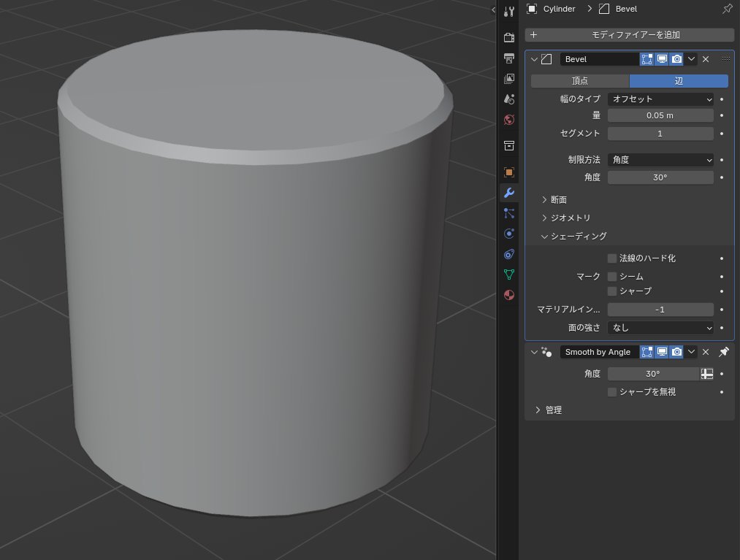This screenshot has height=560, width=740.
Task: Click Smooth by Angle 角度 30° field
Action: (653, 374)
